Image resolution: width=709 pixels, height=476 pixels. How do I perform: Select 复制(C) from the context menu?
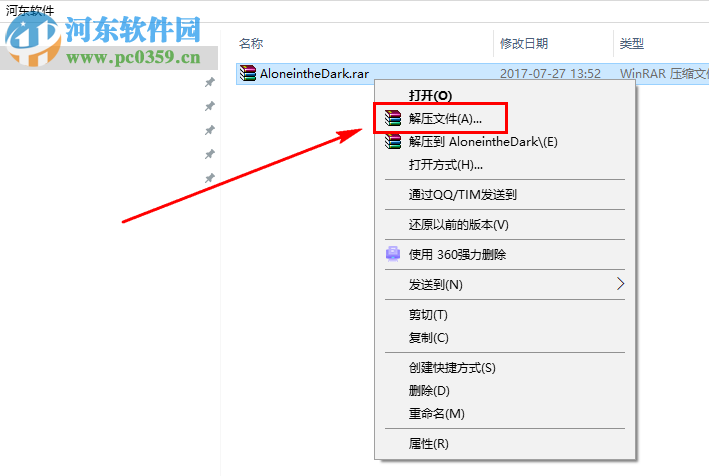[x=429, y=337]
